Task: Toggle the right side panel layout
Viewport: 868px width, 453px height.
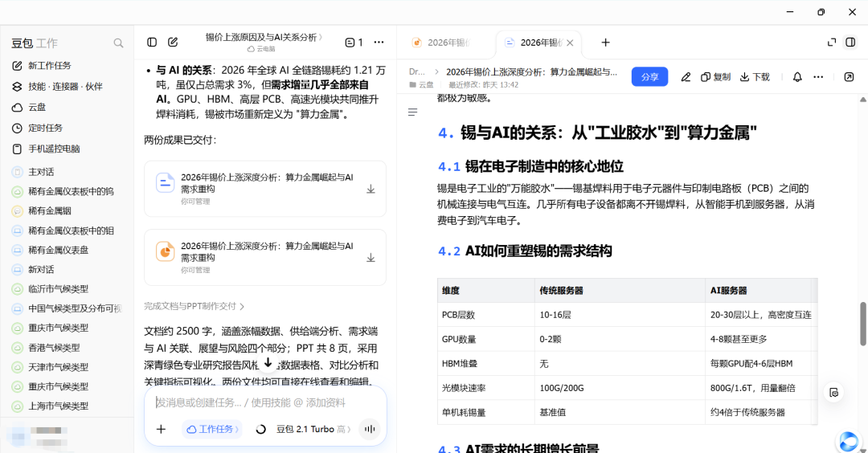Action: tap(850, 43)
